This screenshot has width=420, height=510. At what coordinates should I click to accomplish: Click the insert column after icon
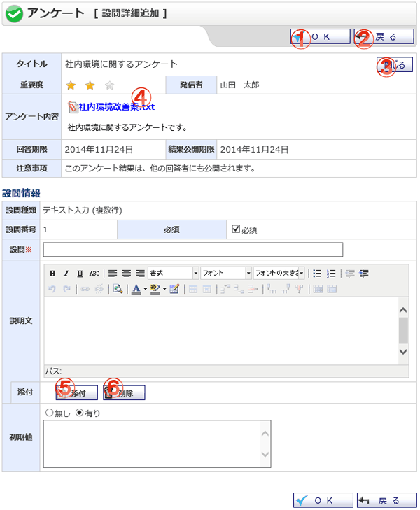tap(285, 289)
